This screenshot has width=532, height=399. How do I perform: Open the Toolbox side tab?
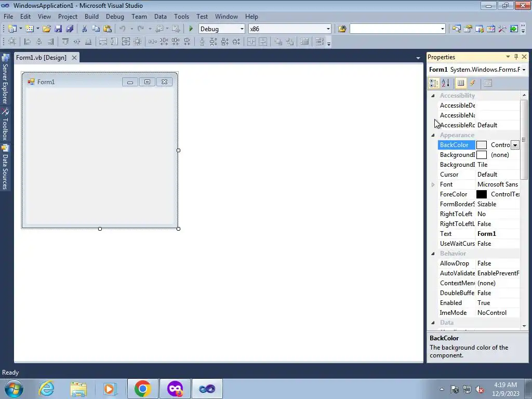tap(5, 125)
